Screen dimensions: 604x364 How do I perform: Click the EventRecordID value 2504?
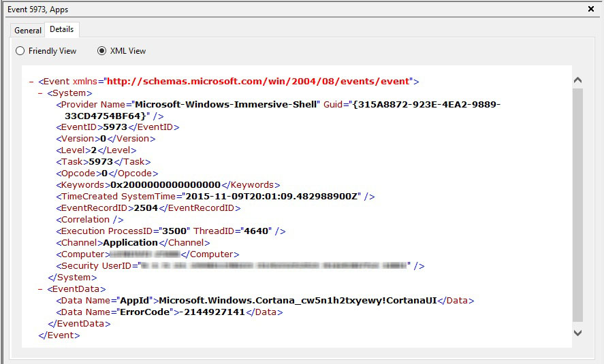click(x=146, y=208)
